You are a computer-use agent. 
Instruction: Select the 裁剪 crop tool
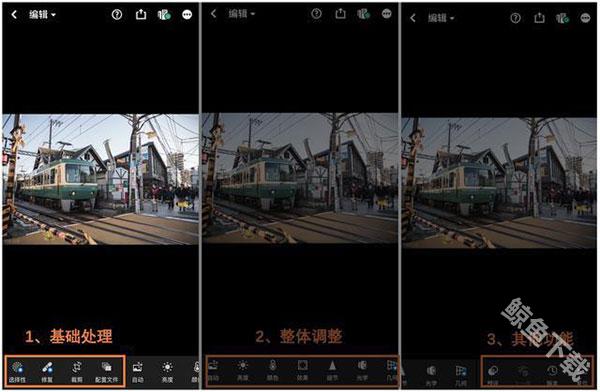[77, 372]
